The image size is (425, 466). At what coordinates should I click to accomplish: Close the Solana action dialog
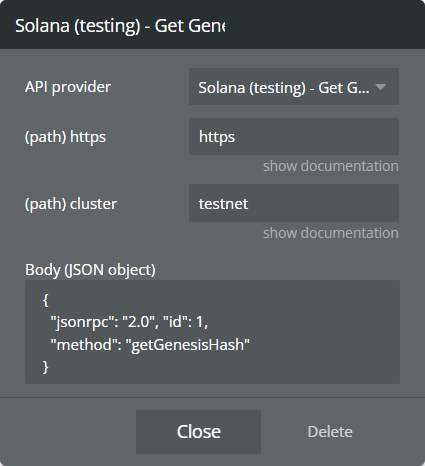click(x=198, y=432)
